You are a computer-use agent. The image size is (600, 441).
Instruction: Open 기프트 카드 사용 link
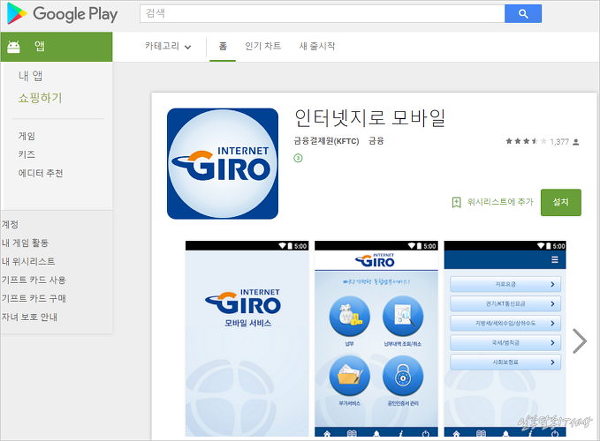[x=33, y=280]
